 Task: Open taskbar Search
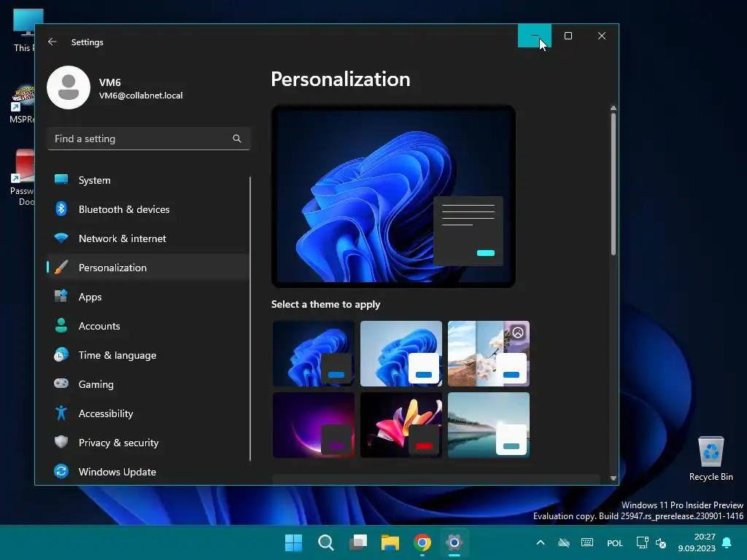click(326, 542)
